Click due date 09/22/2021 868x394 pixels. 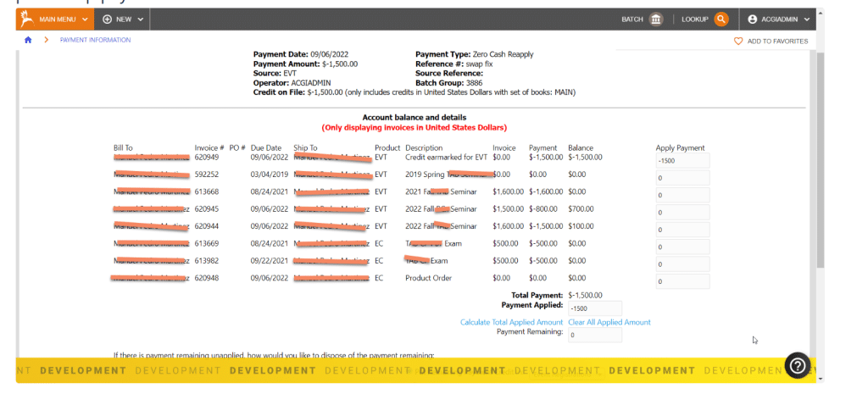tap(270, 261)
